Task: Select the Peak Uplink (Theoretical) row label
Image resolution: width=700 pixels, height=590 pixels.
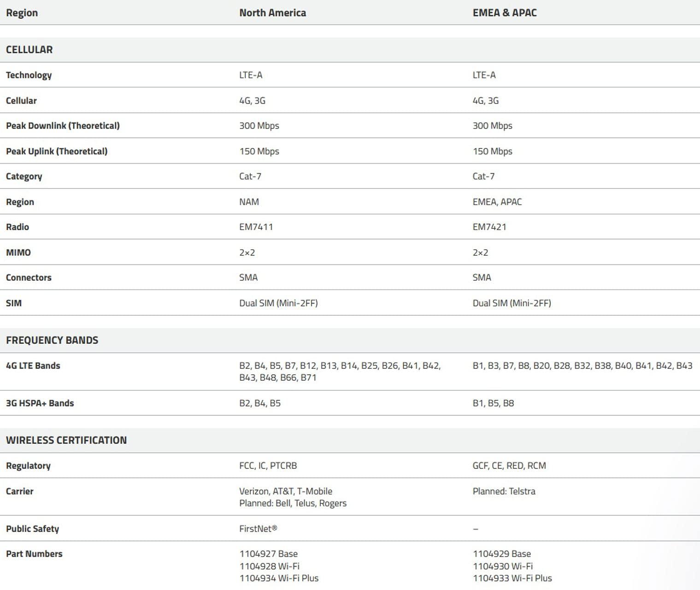Action: click(x=57, y=151)
